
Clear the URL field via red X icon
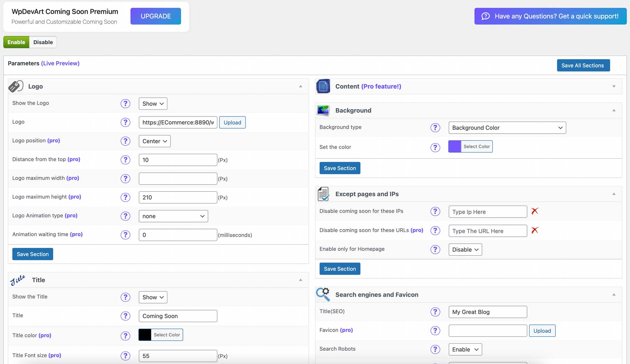tap(534, 230)
